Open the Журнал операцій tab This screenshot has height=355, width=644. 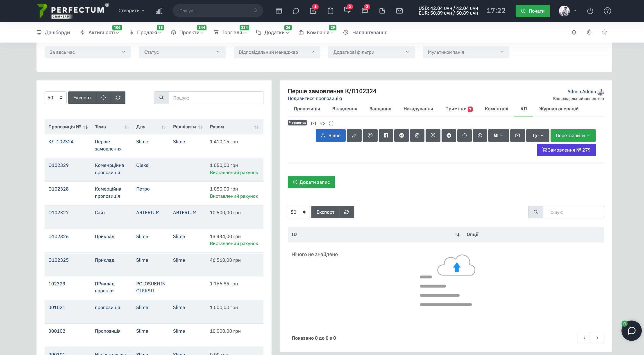point(558,109)
